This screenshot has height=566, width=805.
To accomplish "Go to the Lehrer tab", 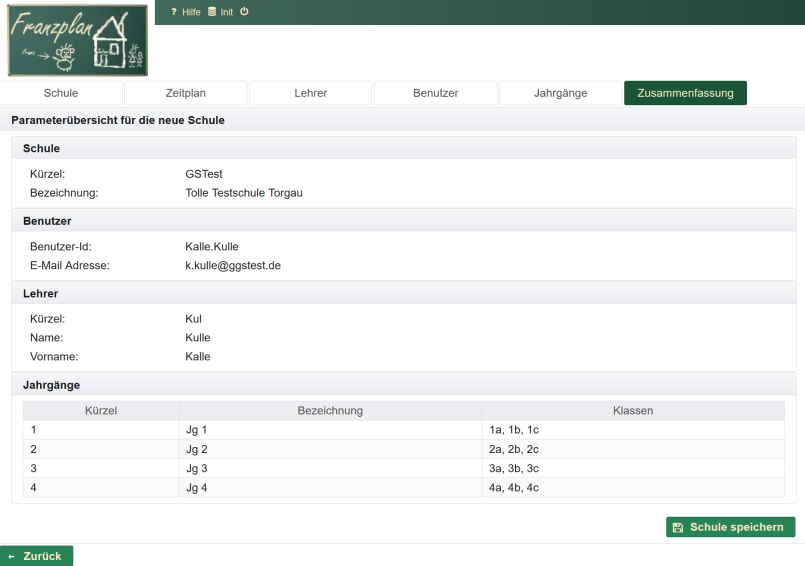I will click(x=310, y=93).
